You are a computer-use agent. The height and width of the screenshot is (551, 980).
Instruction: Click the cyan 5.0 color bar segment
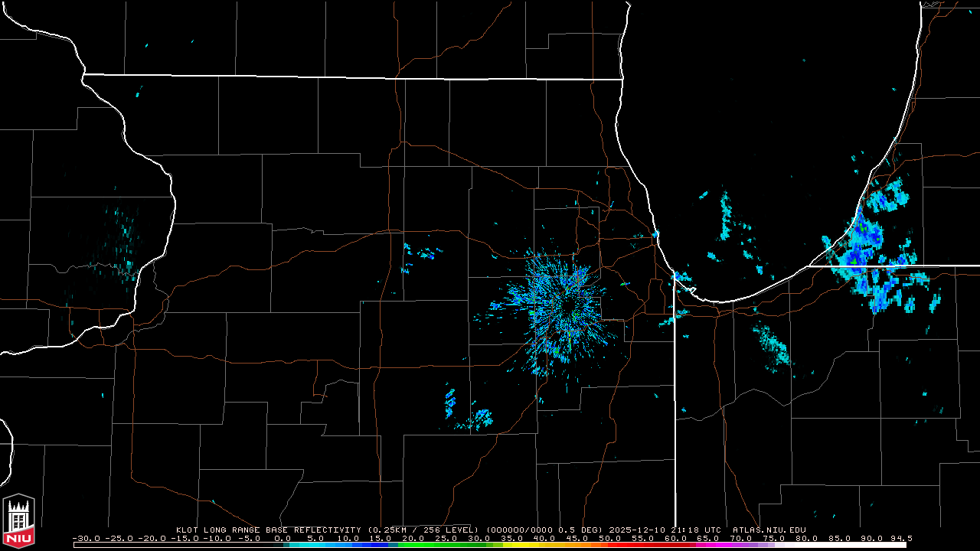(315, 545)
